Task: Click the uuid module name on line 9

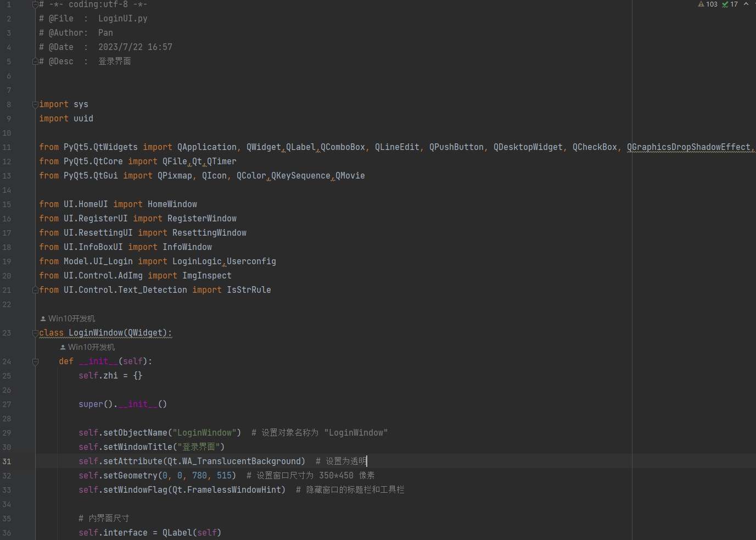Action: tap(83, 119)
